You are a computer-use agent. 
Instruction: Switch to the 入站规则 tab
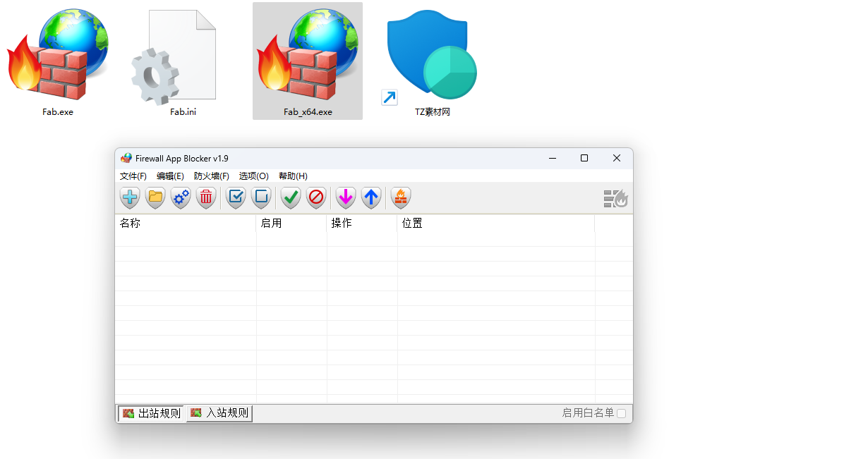click(219, 413)
